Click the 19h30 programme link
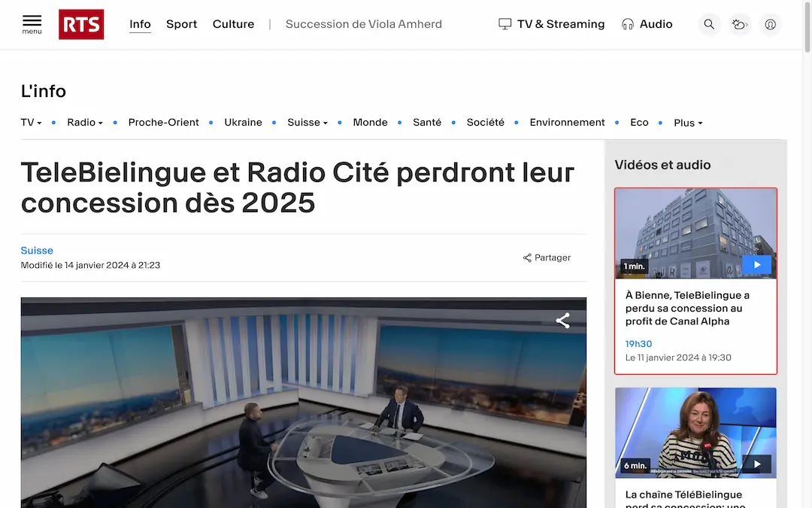 pyautogui.click(x=638, y=344)
